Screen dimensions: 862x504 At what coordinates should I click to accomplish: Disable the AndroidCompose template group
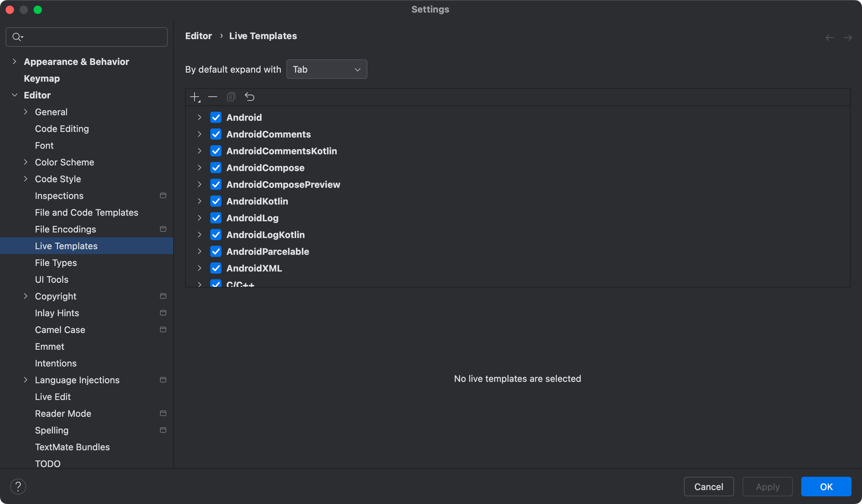(x=216, y=168)
